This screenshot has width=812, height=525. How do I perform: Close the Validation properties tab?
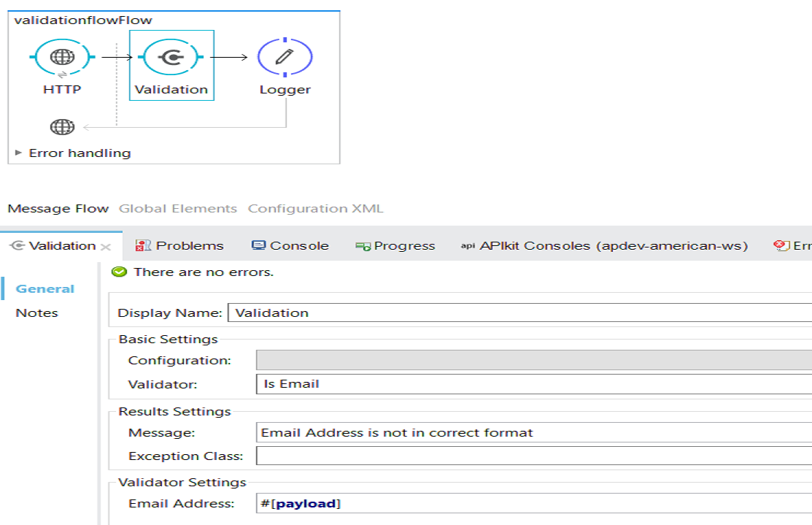click(106, 247)
